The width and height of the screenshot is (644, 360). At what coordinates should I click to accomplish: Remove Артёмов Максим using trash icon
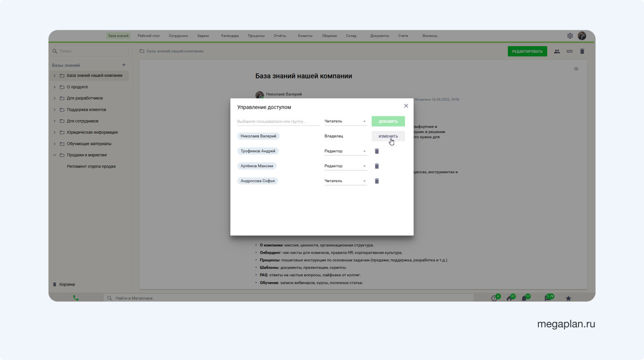pyautogui.click(x=377, y=166)
